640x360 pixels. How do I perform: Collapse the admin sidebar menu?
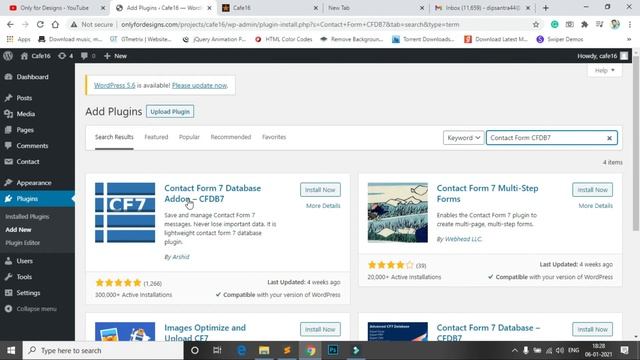click(x=37, y=309)
